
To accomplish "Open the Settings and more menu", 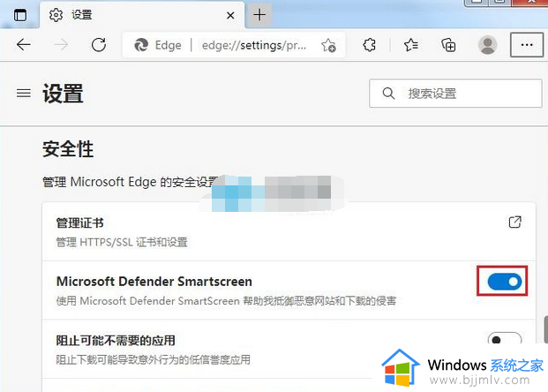I will point(527,45).
